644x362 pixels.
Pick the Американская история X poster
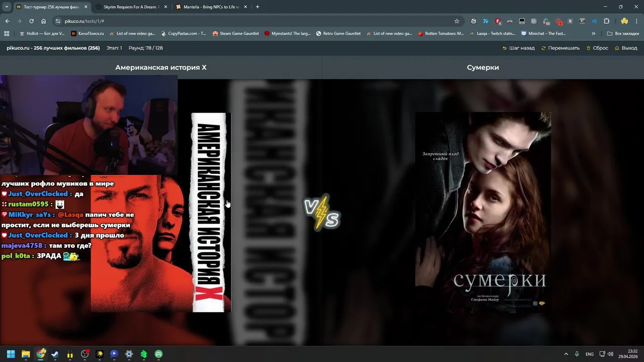click(x=160, y=212)
